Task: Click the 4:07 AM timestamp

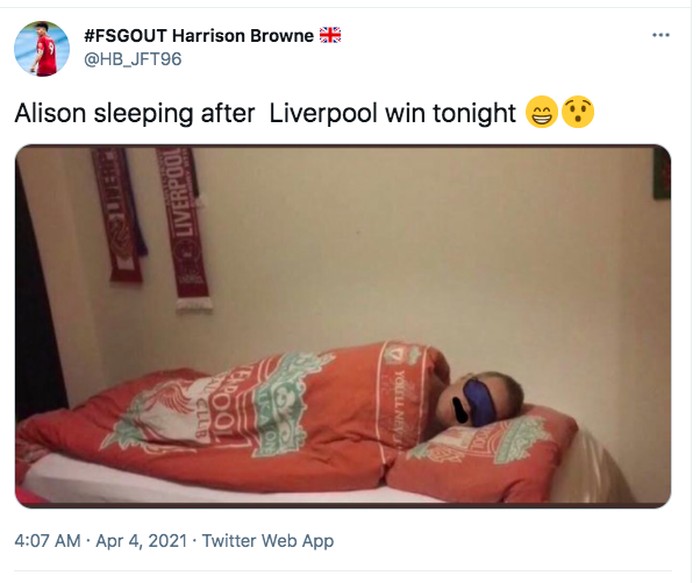Action: coord(48,541)
